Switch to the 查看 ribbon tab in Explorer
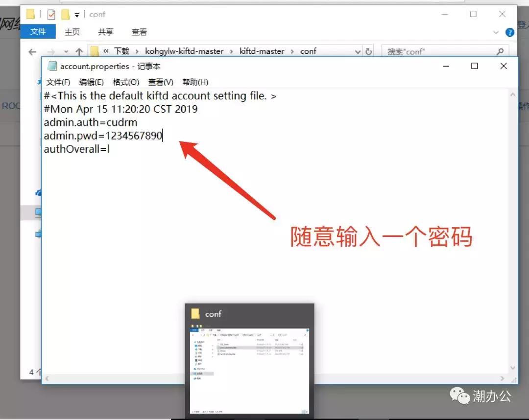Screen dimensions: 529x420 139,32
